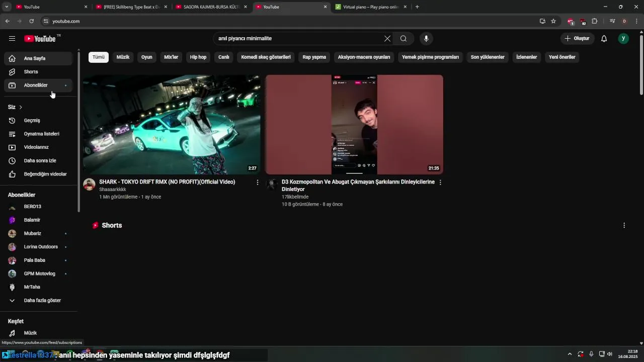The height and width of the screenshot is (362, 644).
Task: Clear the search box text
Action: [387, 39]
